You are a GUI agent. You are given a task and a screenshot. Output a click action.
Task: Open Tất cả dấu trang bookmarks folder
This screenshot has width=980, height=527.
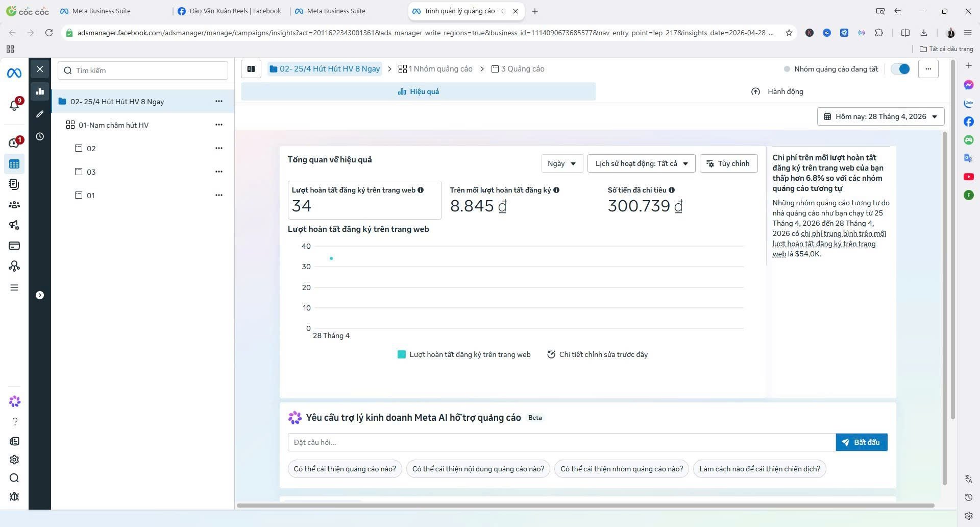click(x=946, y=49)
